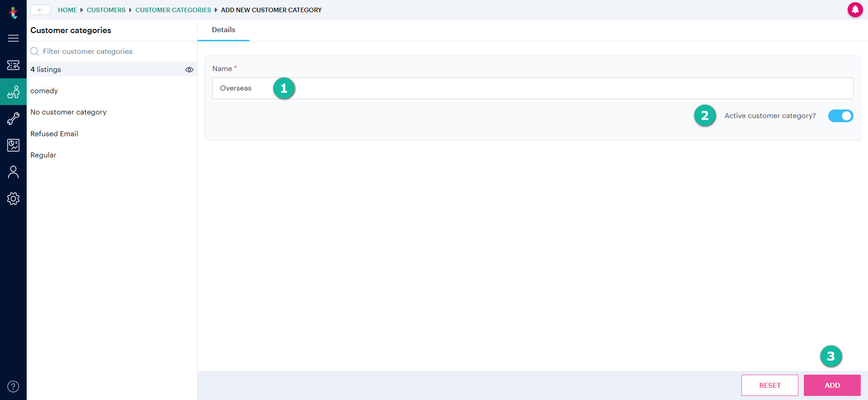Image resolution: width=868 pixels, height=400 pixels.
Task: Select the Regular category
Action: (x=112, y=155)
